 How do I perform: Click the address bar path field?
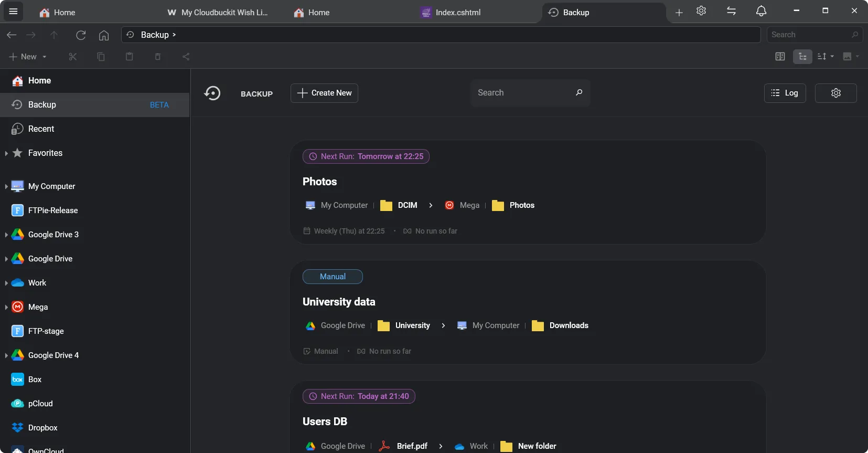pyautogui.click(x=441, y=35)
